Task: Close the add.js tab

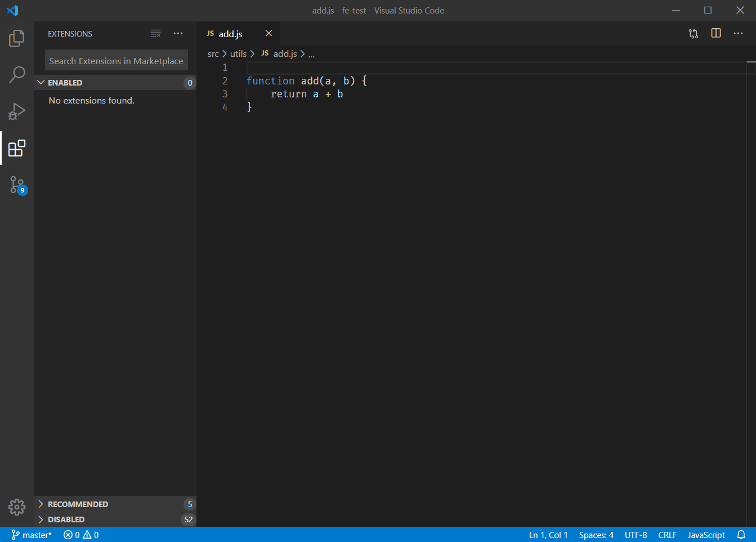Action: tap(269, 34)
